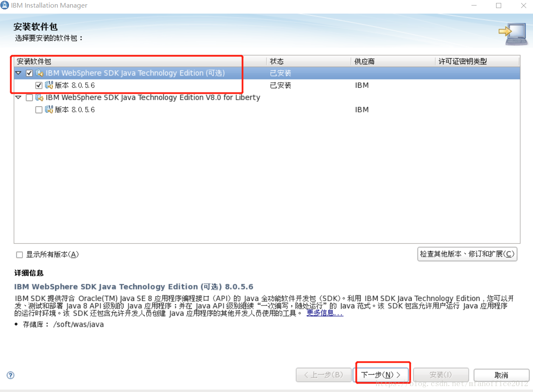The width and height of the screenshot is (533, 392).
Task: Click the install packages computer icon in header
Action: 513,35
